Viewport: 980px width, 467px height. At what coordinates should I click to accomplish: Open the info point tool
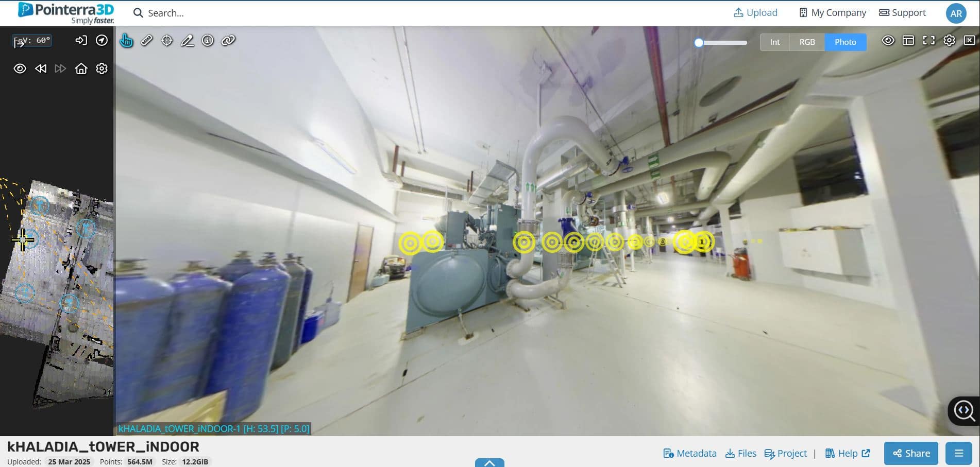[x=208, y=40]
